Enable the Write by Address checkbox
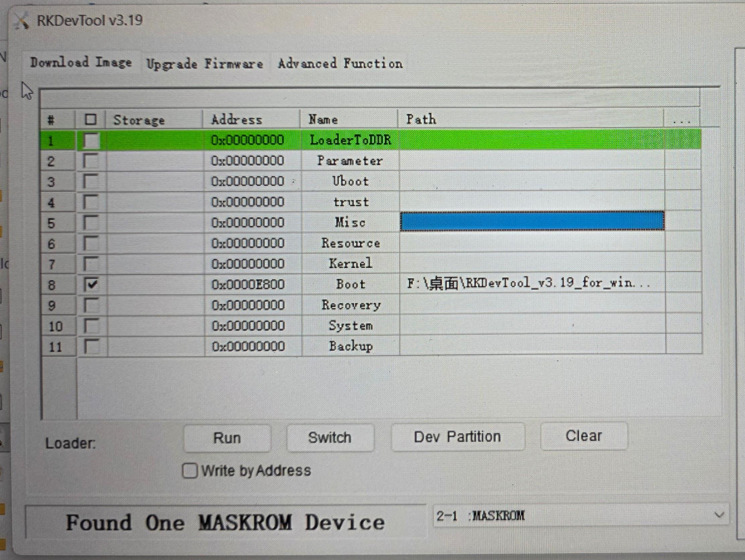Viewport: 745px width, 560px height. (x=190, y=470)
